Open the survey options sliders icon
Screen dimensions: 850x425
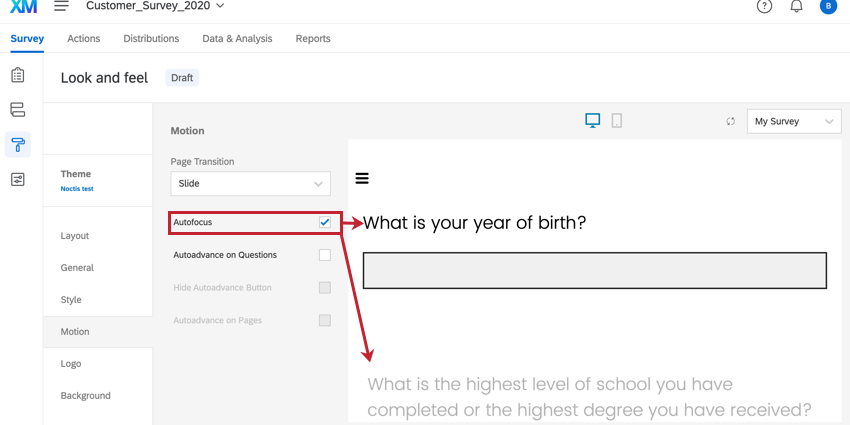[18, 179]
